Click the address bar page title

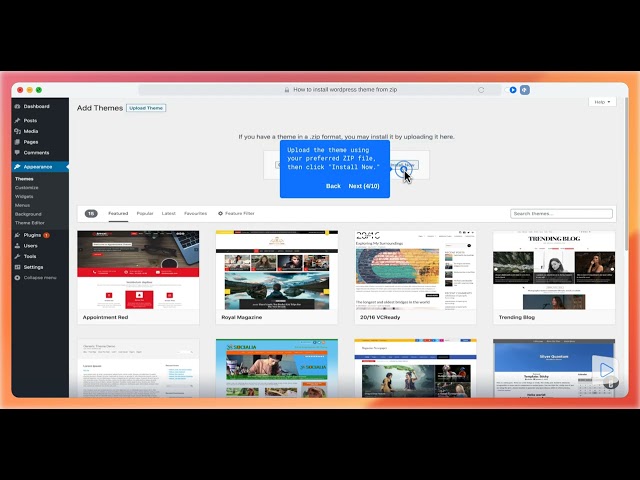click(345, 90)
